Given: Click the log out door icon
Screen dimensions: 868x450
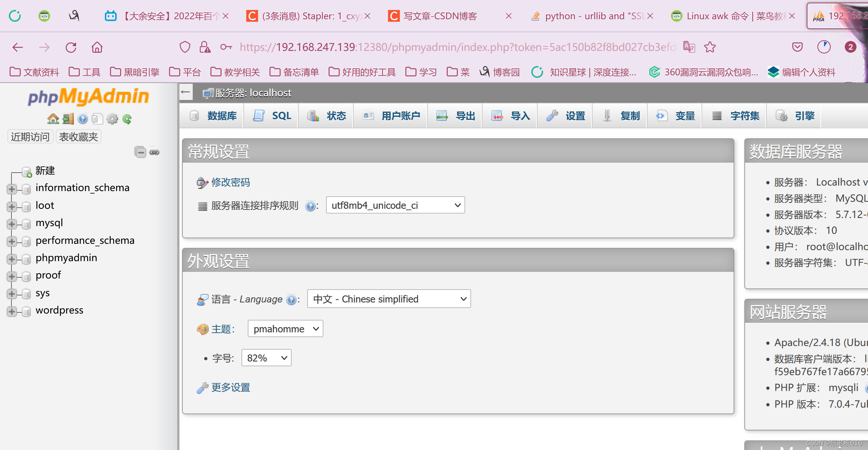Looking at the screenshot, I should pyautogui.click(x=68, y=119).
